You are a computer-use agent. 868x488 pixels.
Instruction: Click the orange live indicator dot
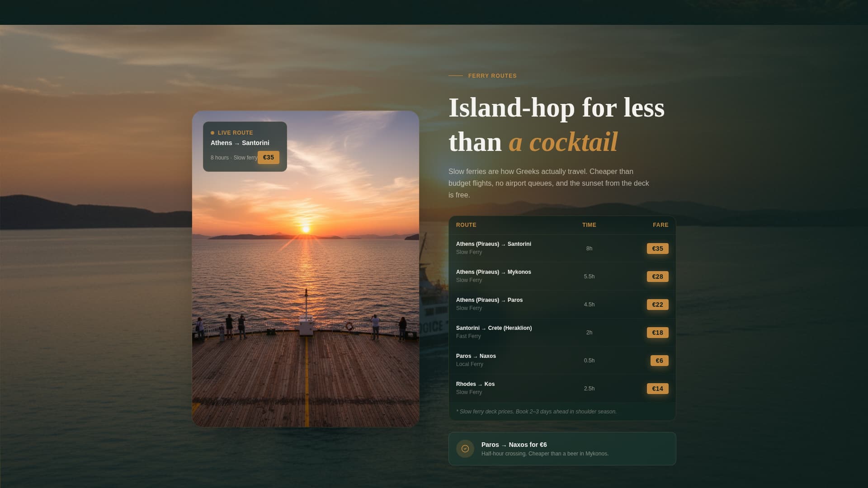(212, 132)
